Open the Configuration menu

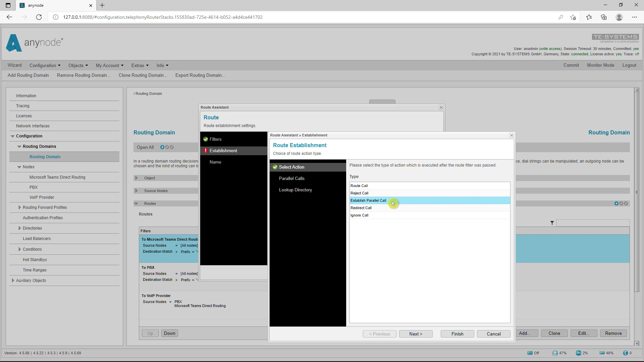(45, 65)
